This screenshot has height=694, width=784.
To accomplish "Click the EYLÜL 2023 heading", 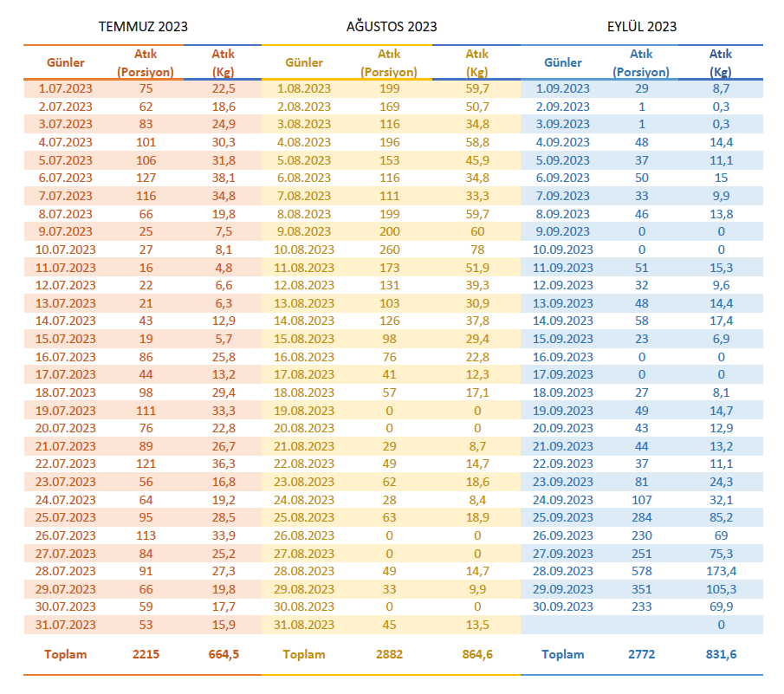I will pyautogui.click(x=641, y=27).
